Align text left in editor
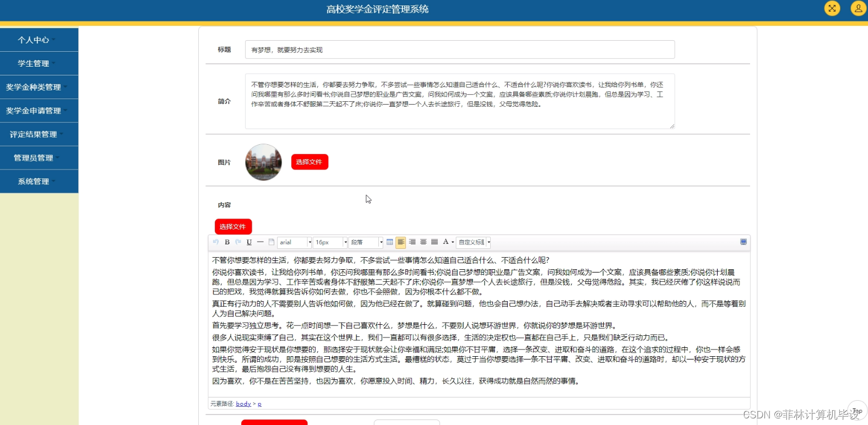This screenshot has height=425, width=868. point(401,242)
